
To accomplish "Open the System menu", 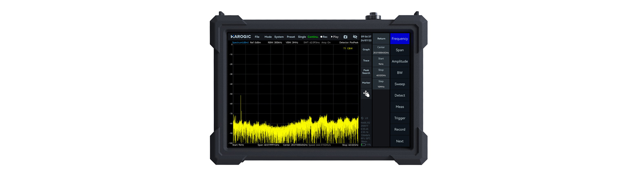I will (x=279, y=37).
